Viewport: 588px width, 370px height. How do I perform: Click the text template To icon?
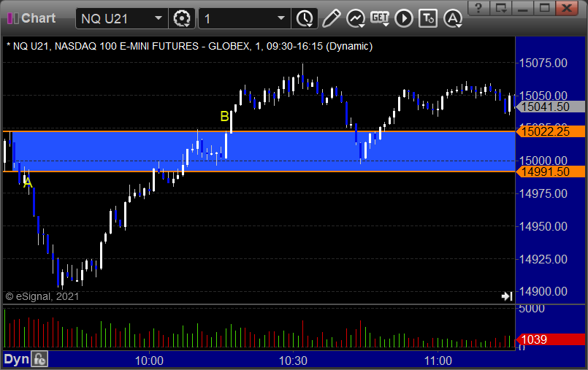pyautogui.click(x=428, y=18)
